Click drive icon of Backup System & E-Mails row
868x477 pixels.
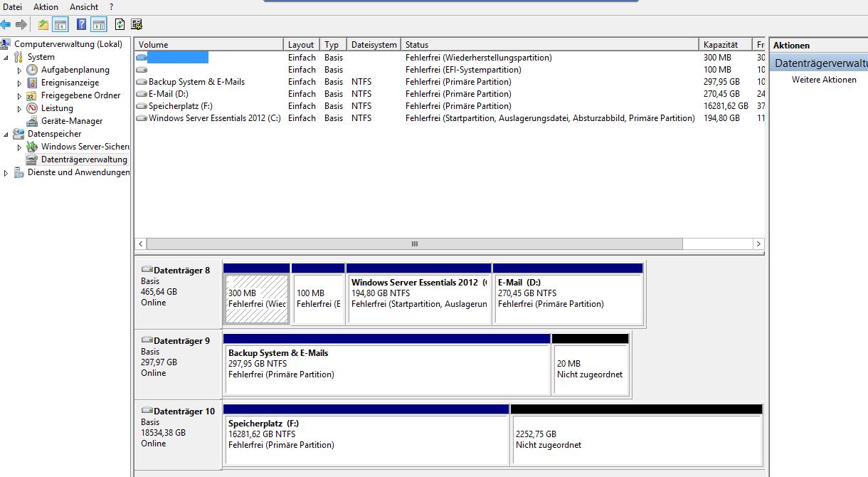(x=142, y=82)
